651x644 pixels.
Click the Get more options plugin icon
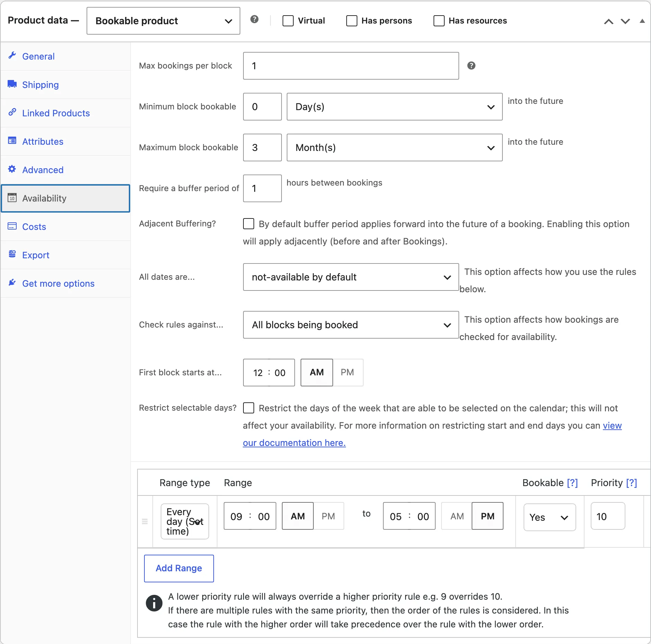point(12,283)
